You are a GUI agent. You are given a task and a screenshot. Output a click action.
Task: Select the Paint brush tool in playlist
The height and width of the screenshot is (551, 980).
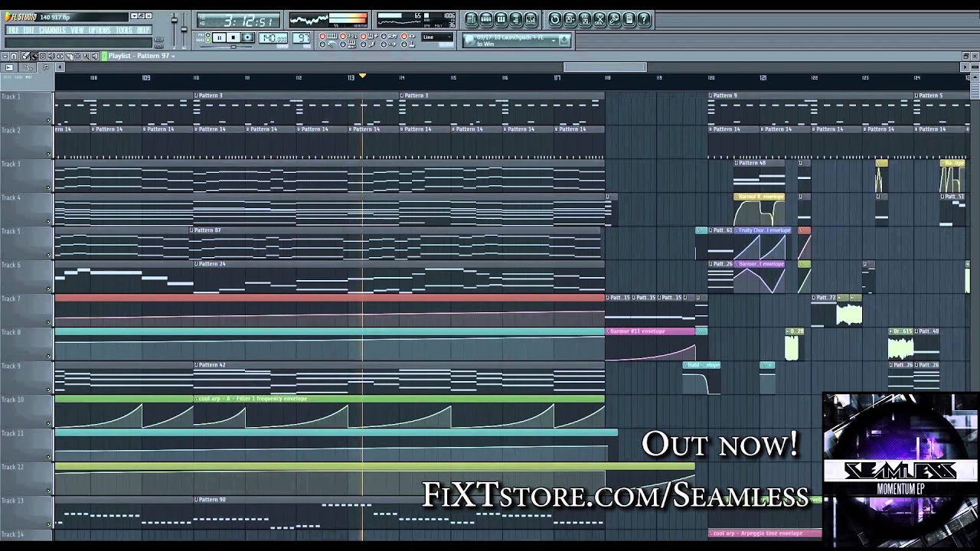click(x=34, y=56)
